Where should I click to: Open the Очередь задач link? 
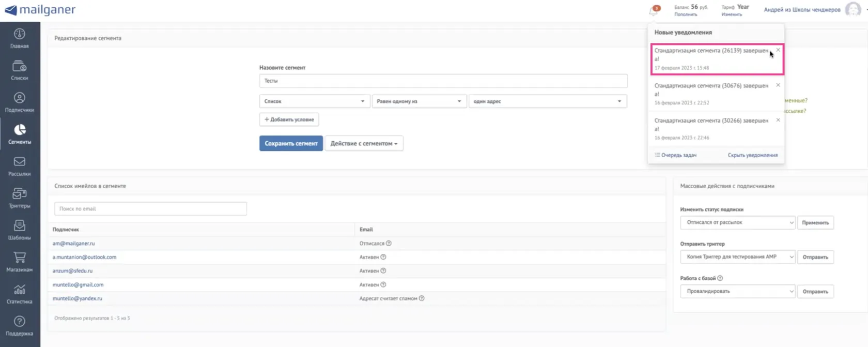[676, 155]
